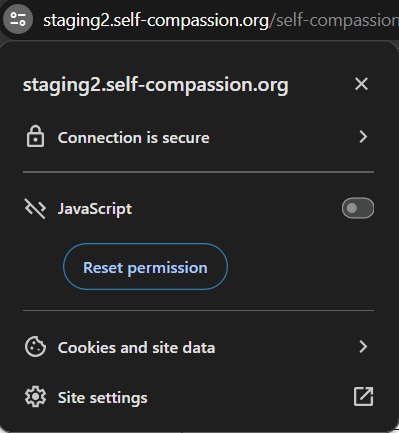Click the horizontal divider under Connection is secure
The height and width of the screenshot is (433, 399).
pyautogui.click(x=198, y=172)
